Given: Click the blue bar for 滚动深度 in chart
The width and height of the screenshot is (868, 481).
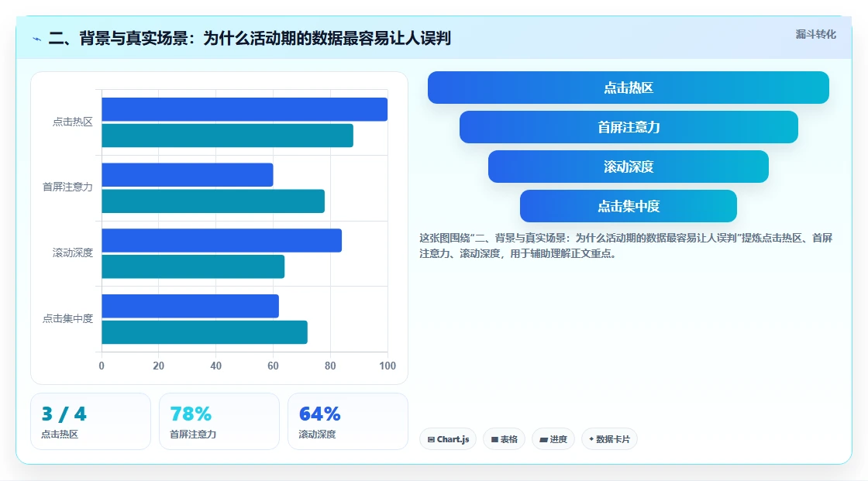Looking at the screenshot, I should pos(222,240).
